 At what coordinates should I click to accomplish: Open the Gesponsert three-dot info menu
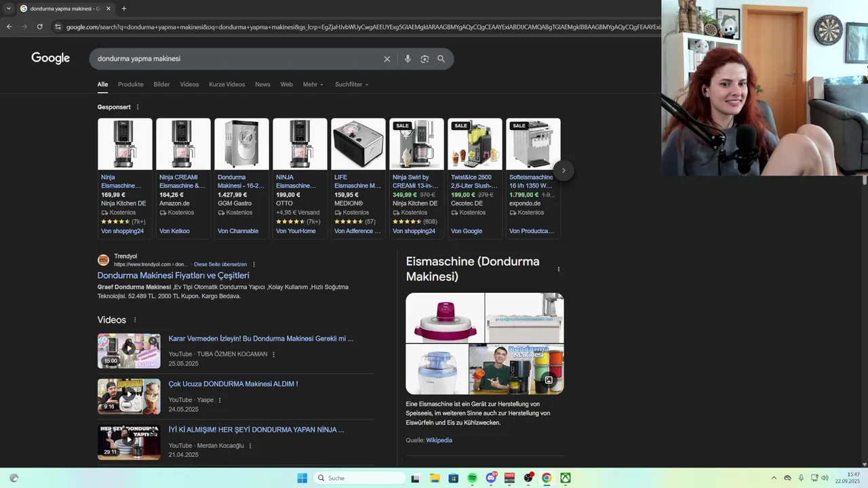click(138, 107)
